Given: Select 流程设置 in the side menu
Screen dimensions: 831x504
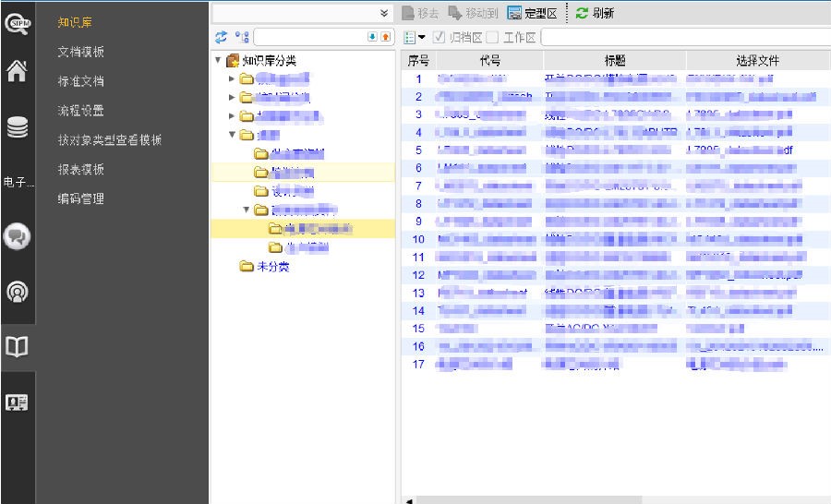Looking at the screenshot, I should click(x=81, y=111).
